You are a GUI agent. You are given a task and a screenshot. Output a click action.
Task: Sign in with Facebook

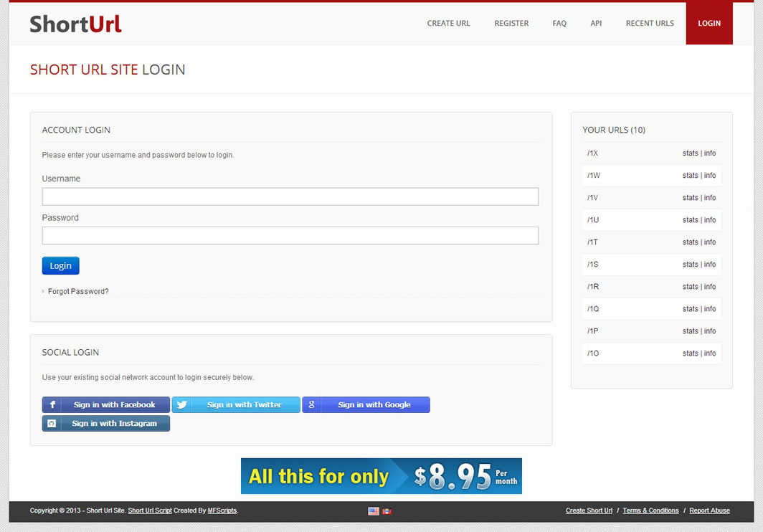point(106,405)
